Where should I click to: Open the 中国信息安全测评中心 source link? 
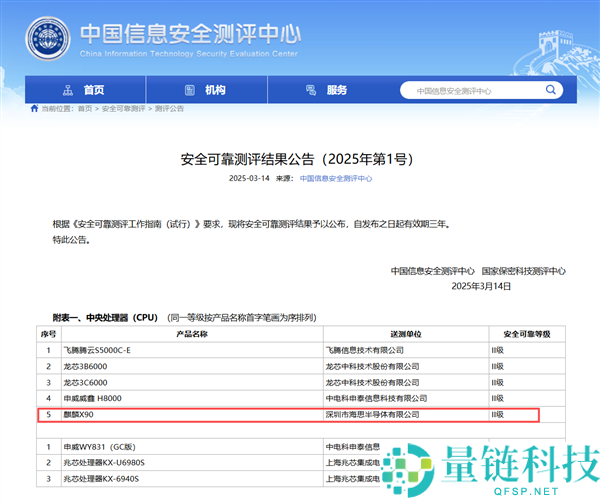336,179
